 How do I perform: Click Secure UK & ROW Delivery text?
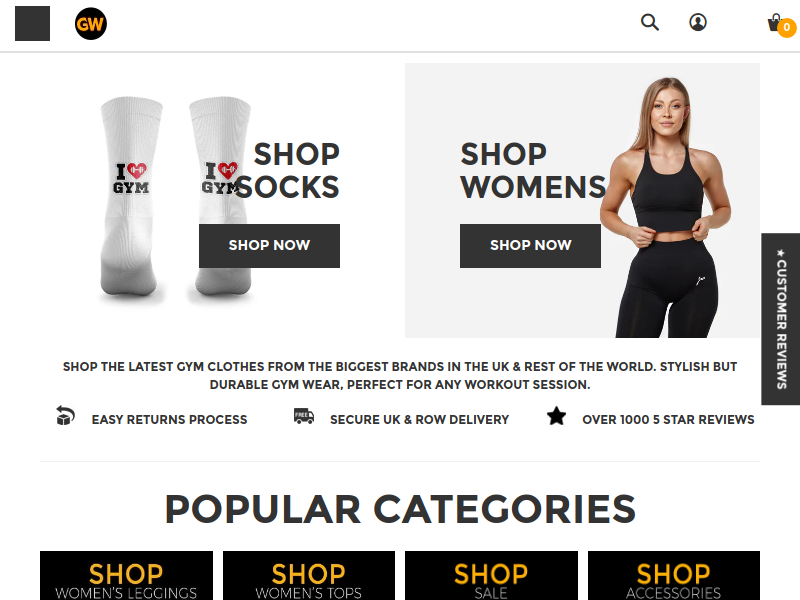click(x=419, y=419)
